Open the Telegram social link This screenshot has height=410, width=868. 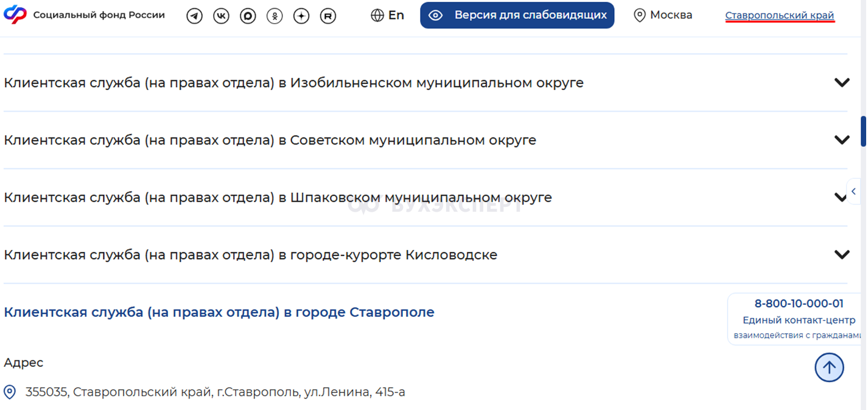tap(194, 16)
